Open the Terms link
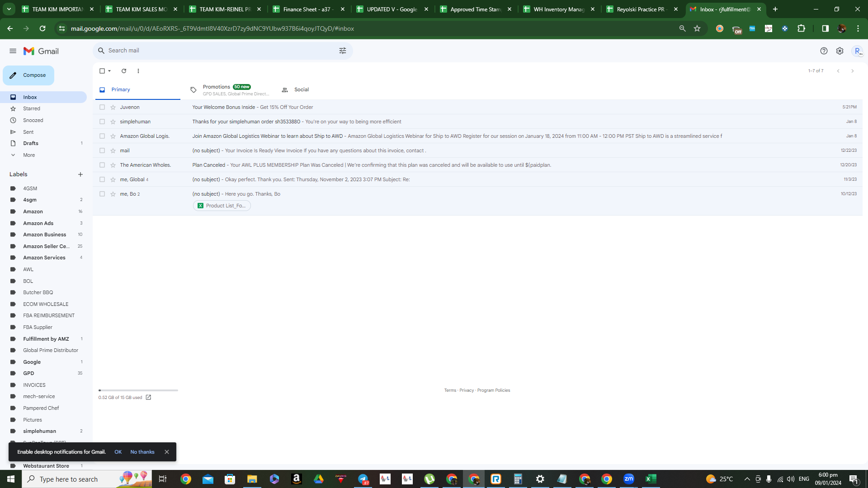 450,390
